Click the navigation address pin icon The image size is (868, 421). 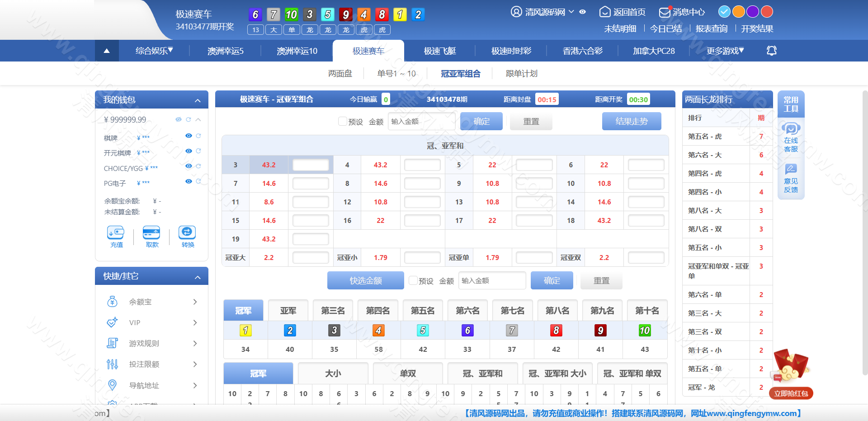pos(112,385)
